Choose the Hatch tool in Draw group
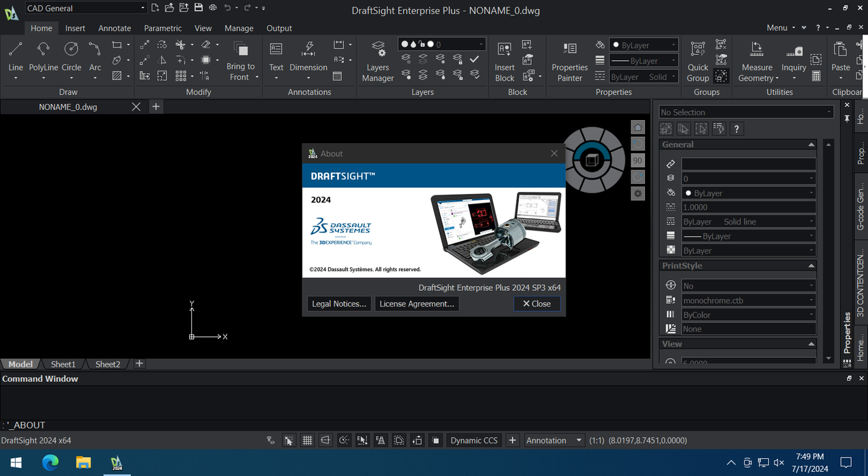This screenshot has height=476, width=868. tap(117, 75)
